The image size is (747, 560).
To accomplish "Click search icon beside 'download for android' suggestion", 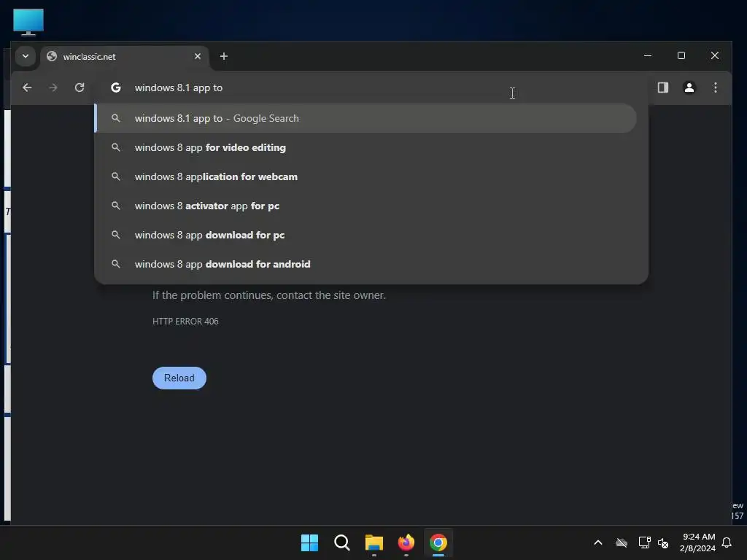I will [116, 263].
